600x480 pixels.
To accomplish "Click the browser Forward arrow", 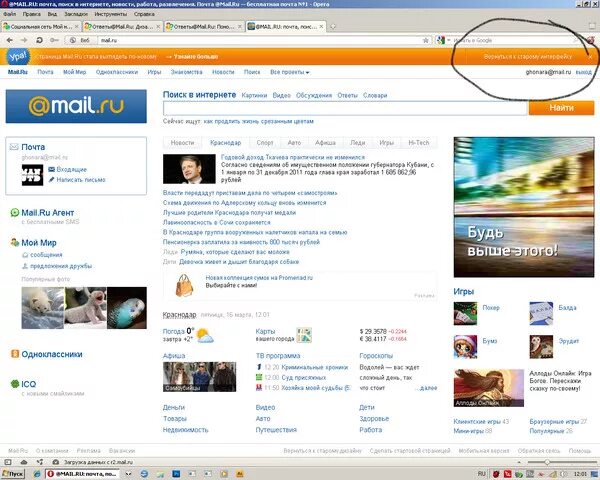I will (x=24, y=40).
